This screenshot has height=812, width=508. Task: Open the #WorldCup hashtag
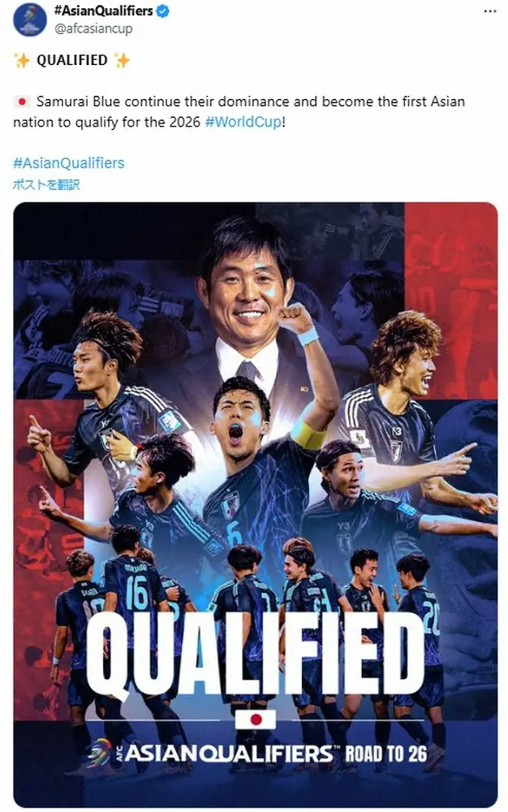[243, 123]
